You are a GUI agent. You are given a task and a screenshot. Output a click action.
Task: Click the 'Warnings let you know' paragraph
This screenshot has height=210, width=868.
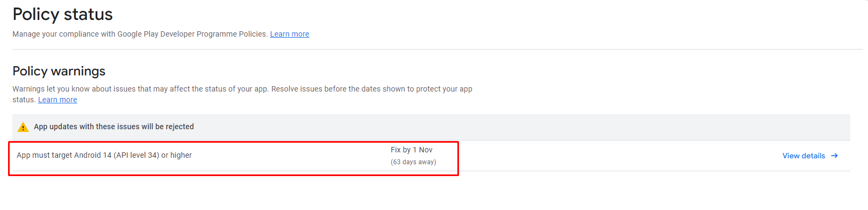point(242,94)
